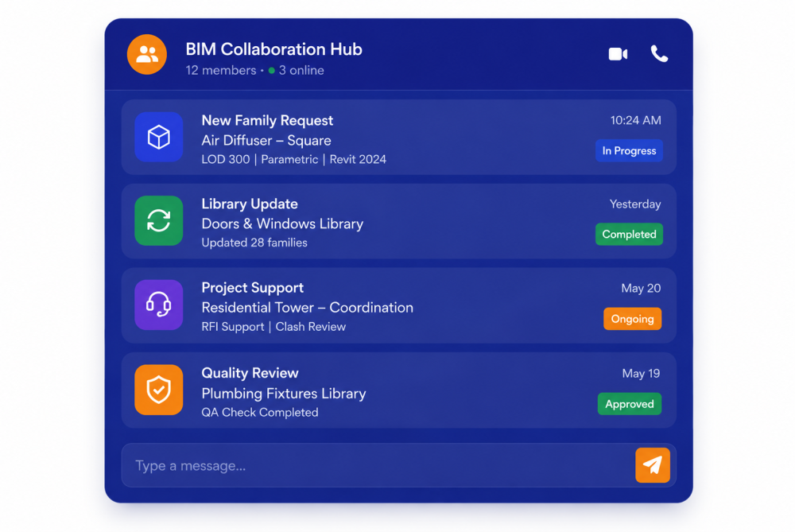Open Plumbing Fixtures Library text
This screenshot has height=532, width=795.
click(284, 394)
